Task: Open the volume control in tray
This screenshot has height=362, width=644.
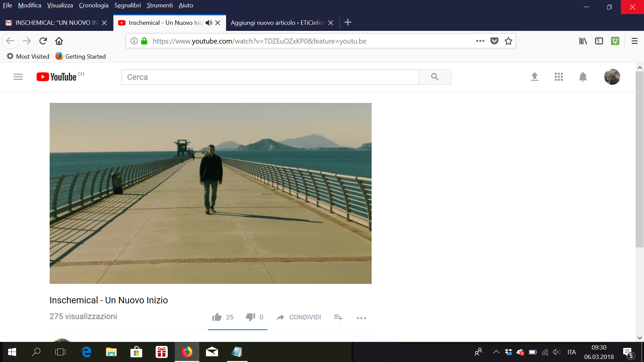Action: pos(557,352)
